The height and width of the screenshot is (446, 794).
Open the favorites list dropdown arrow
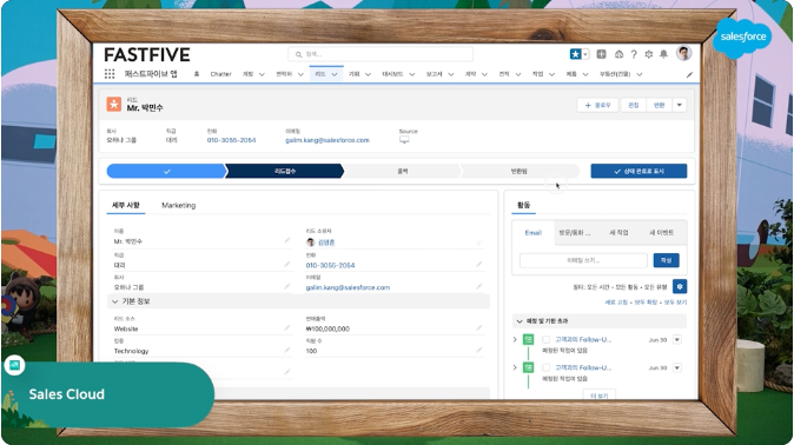pyautogui.click(x=585, y=54)
